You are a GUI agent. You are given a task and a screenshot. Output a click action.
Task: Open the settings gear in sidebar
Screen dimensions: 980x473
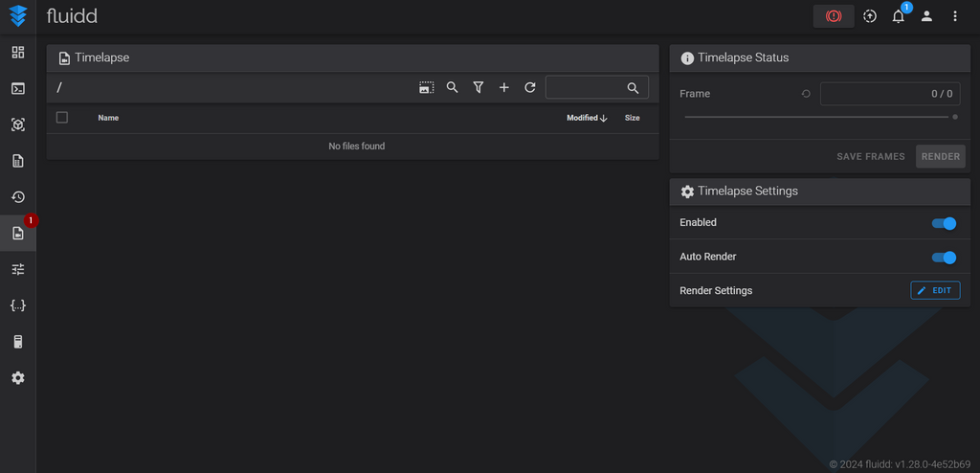coord(17,378)
